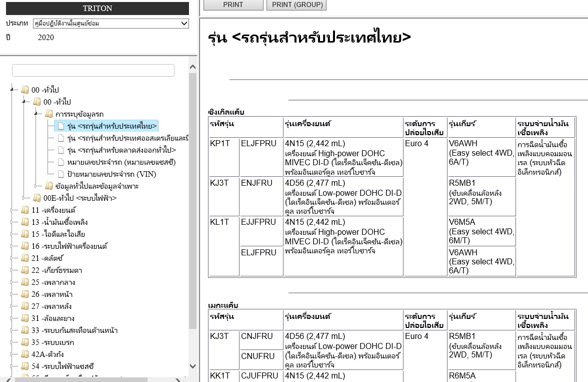Click the tree label 11 -เครื่องยนต์

coord(53,210)
